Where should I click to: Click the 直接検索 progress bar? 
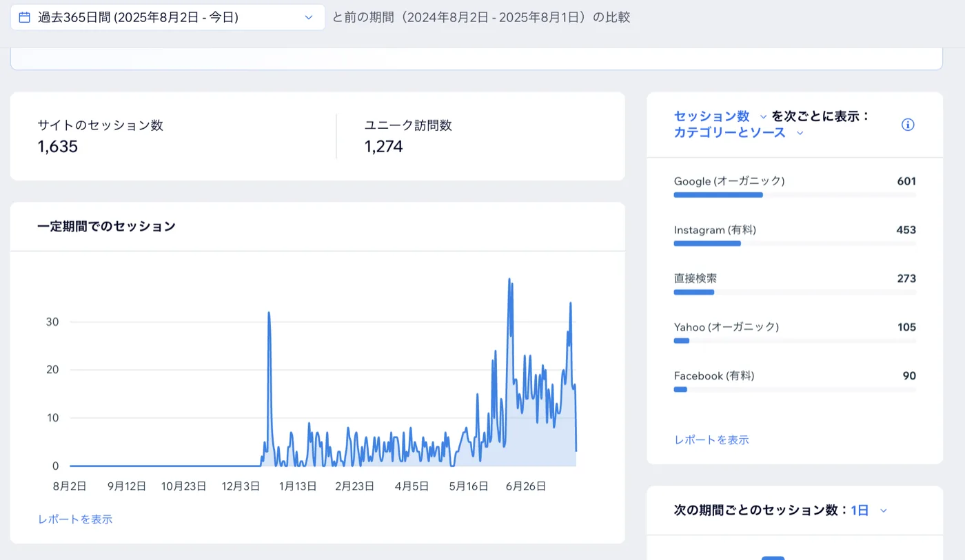pyautogui.click(x=795, y=292)
